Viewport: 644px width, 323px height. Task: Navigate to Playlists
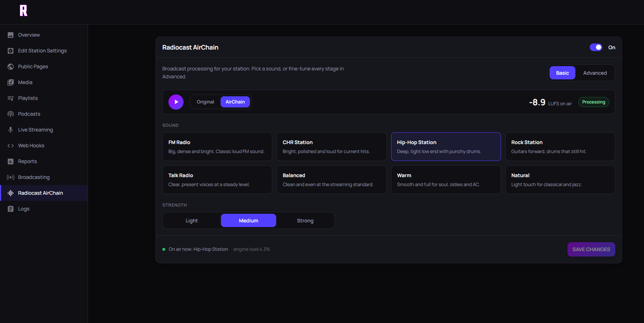pos(44,98)
